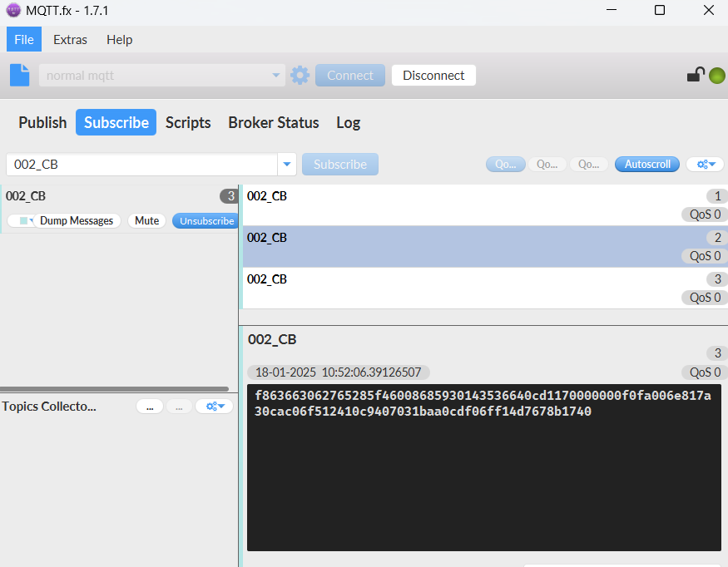Viewport: 728px width, 567px height.
Task: Open the File menu
Action: tap(24, 39)
